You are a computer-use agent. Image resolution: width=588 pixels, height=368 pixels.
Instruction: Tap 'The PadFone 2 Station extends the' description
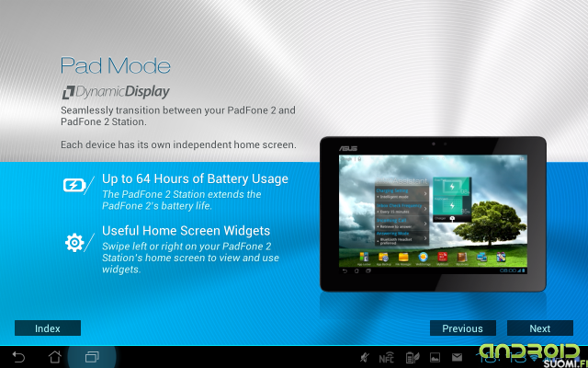(x=182, y=194)
